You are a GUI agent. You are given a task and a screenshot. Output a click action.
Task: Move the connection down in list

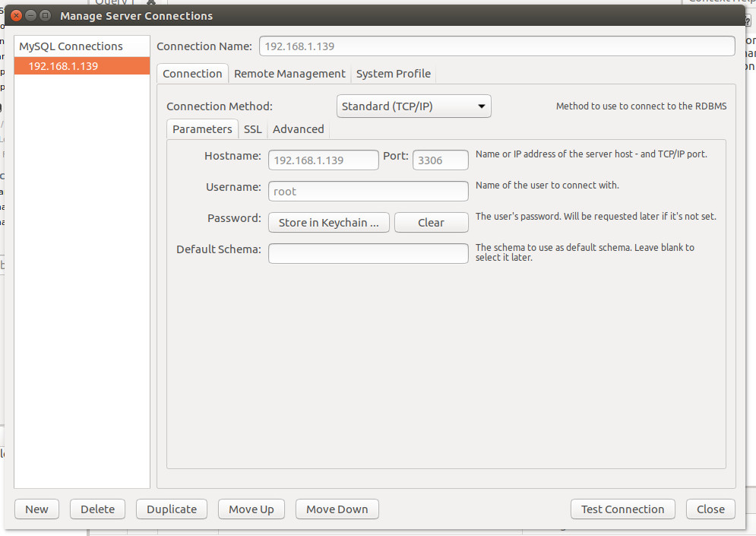pos(337,509)
